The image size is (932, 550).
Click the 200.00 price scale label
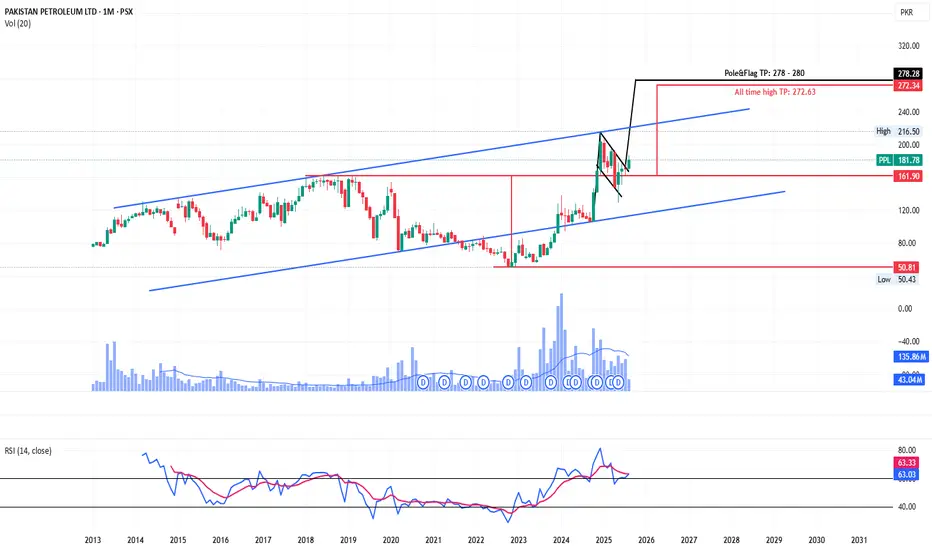(908, 145)
